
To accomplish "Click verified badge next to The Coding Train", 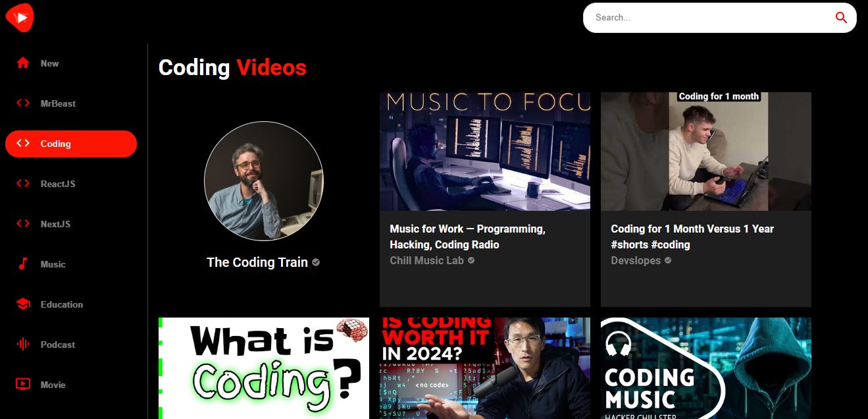I will (316, 262).
